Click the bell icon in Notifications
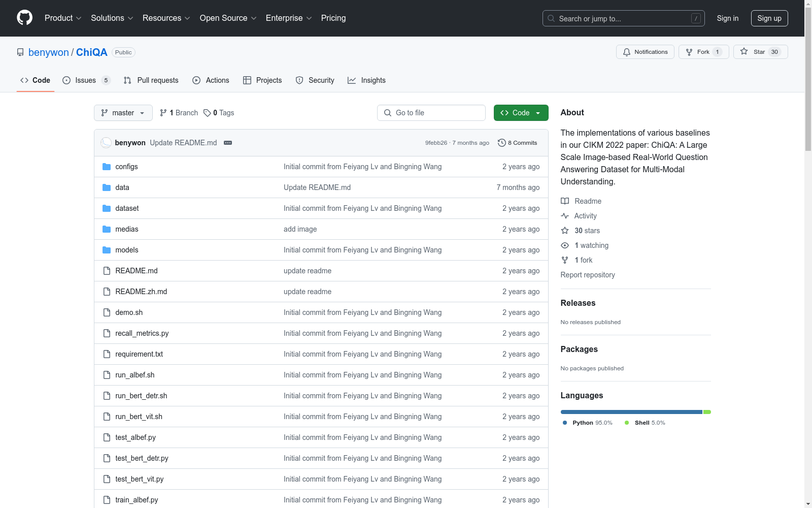Viewport: 812px width, 508px height. point(627,52)
